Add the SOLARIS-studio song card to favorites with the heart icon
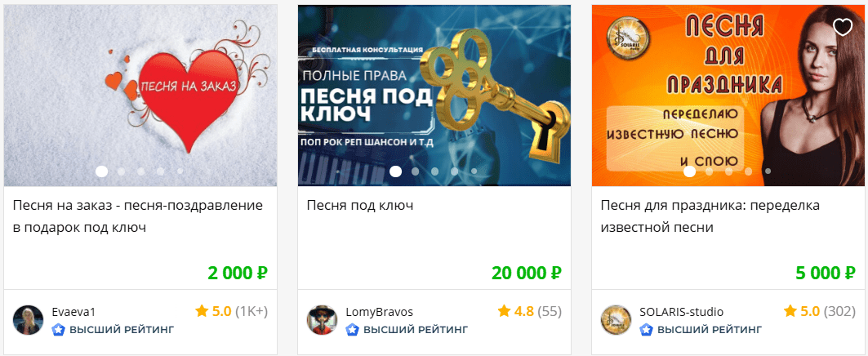 click(843, 27)
